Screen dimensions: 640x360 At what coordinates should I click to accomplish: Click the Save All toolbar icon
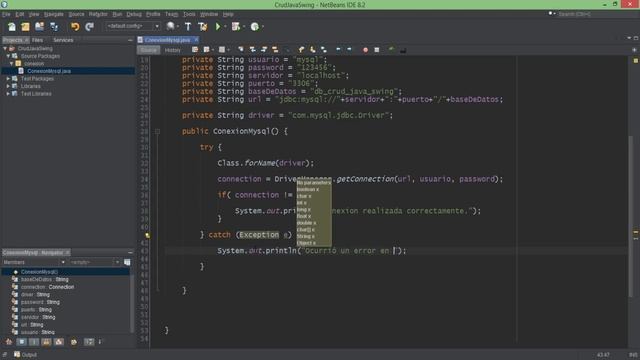54,27
